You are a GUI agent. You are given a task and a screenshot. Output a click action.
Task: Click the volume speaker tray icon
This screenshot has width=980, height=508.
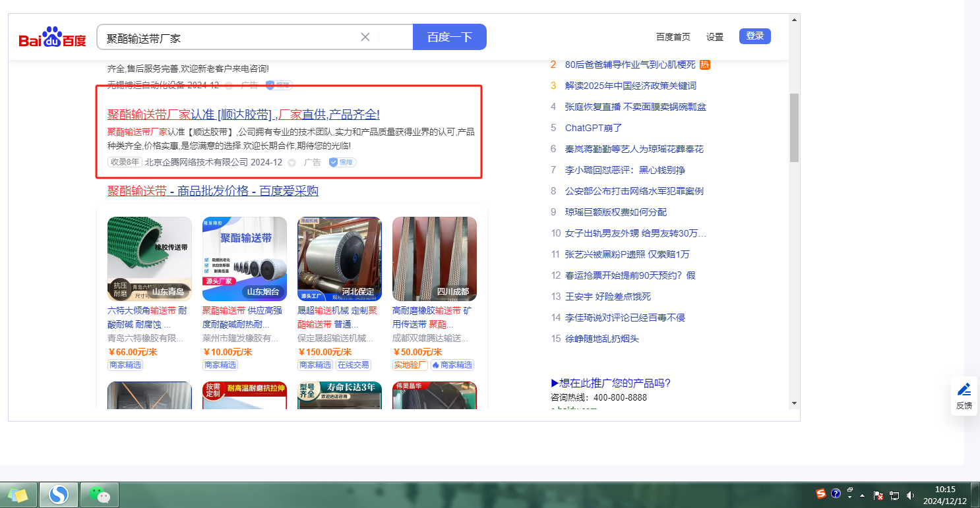tap(911, 495)
